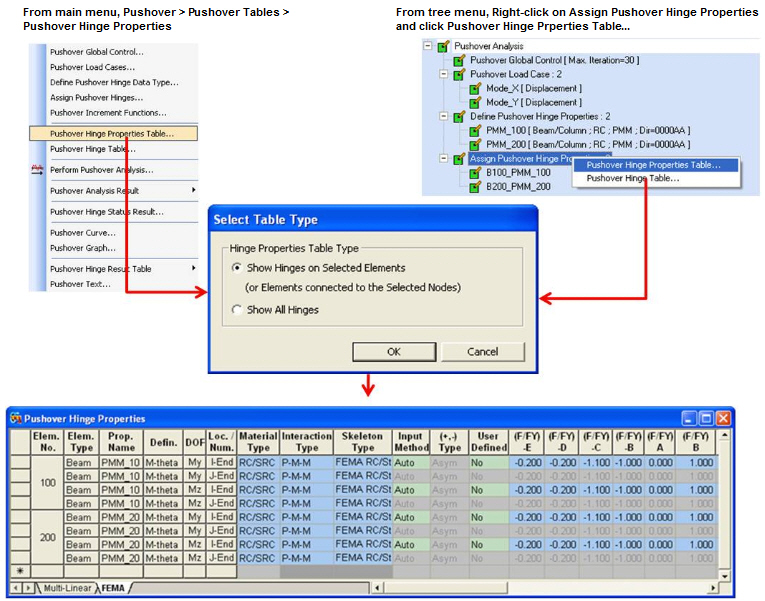Switch to the Multi-Linear tab
The image size is (765, 601).
click(x=68, y=588)
